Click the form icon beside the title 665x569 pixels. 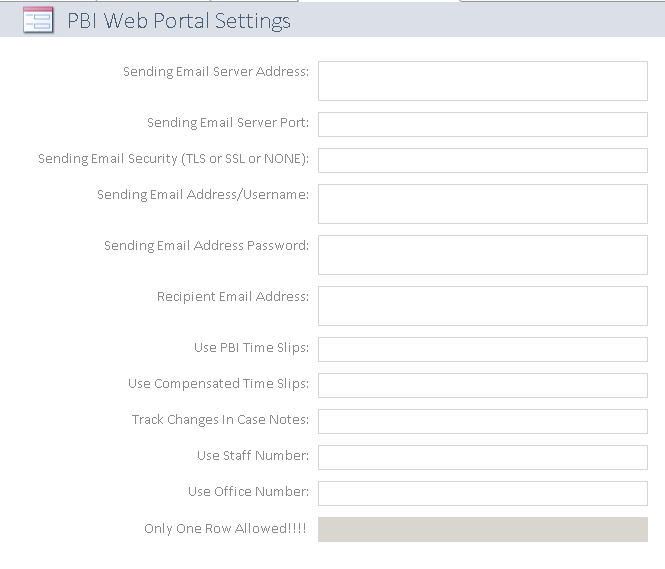tap(38, 20)
